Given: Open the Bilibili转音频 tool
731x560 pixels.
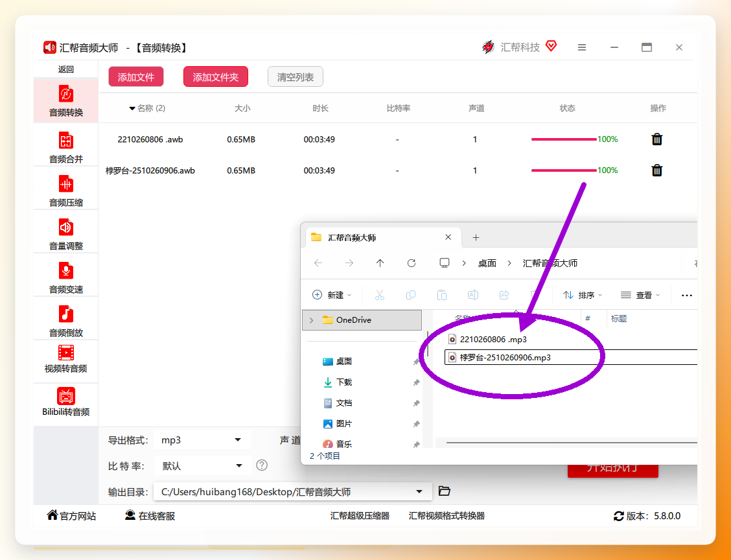Looking at the screenshot, I should (65, 402).
